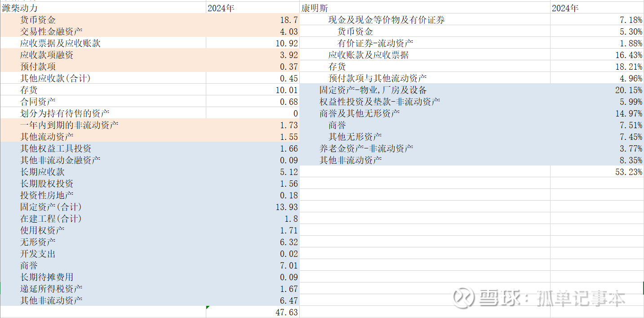644x318 pixels.
Task: Select the 固定资产-物业,厂房及设备 cell
Action: click(x=425, y=90)
